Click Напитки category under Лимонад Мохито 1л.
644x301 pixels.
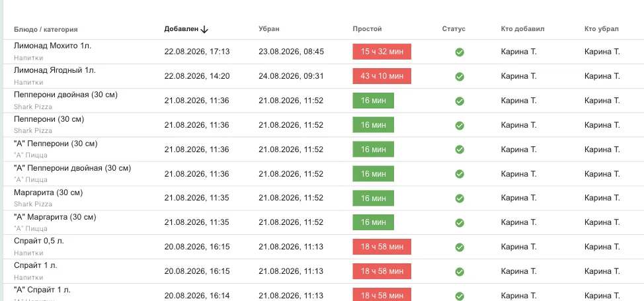coord(28,58)
